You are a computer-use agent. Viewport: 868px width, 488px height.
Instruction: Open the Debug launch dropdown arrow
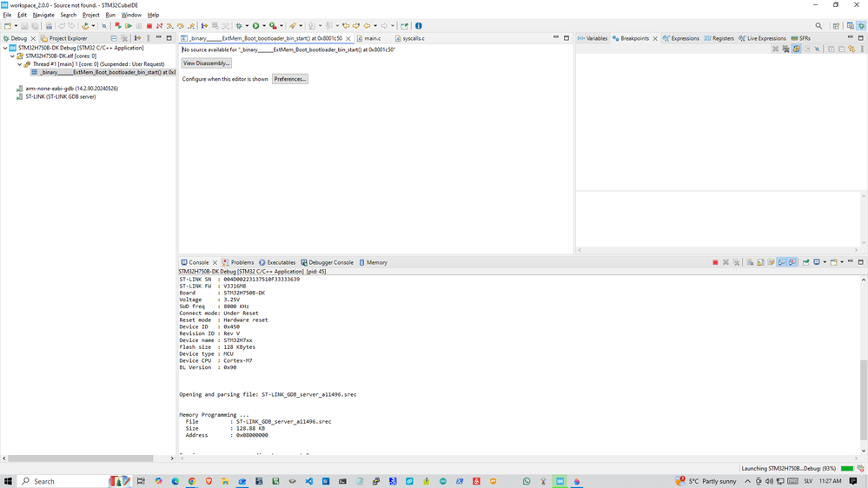tap(247, 25)
